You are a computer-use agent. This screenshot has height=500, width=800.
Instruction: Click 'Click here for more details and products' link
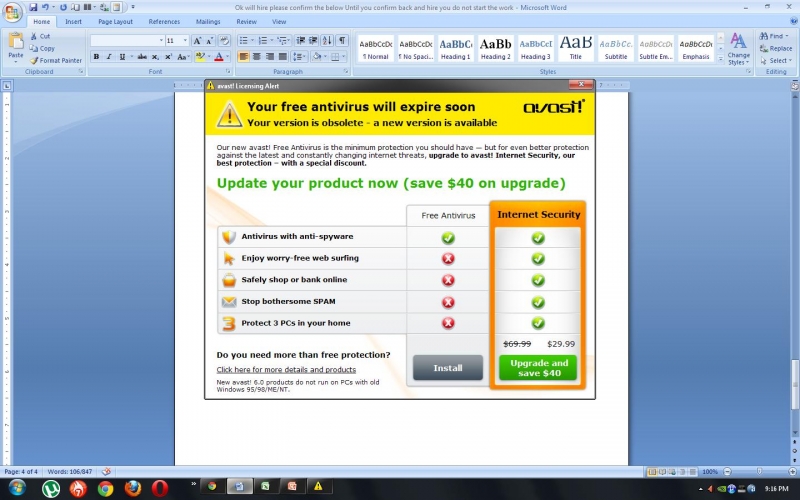tap(286, 370)
